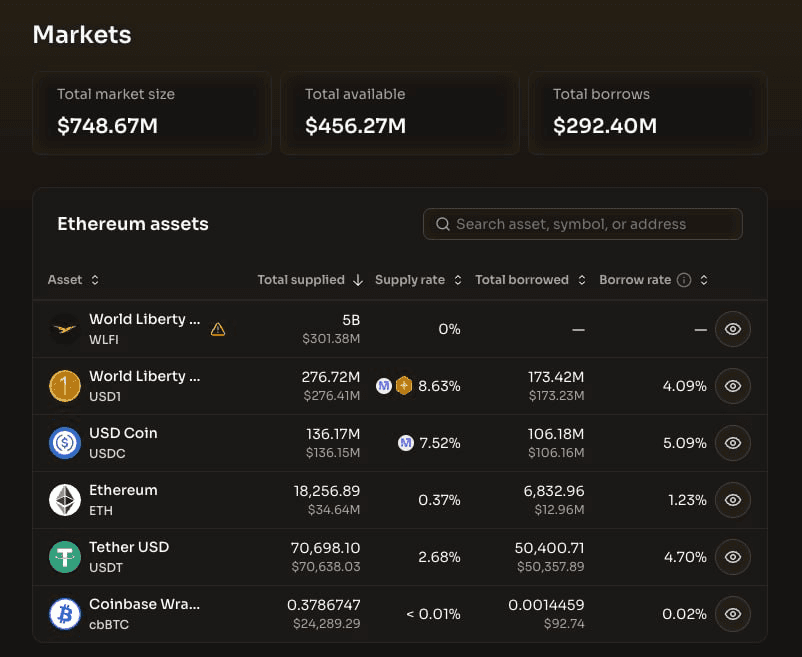Viewport: 802px width, 657px height.
Task: Click the M incentive badge in USDC row
Action: pos(406,443)
